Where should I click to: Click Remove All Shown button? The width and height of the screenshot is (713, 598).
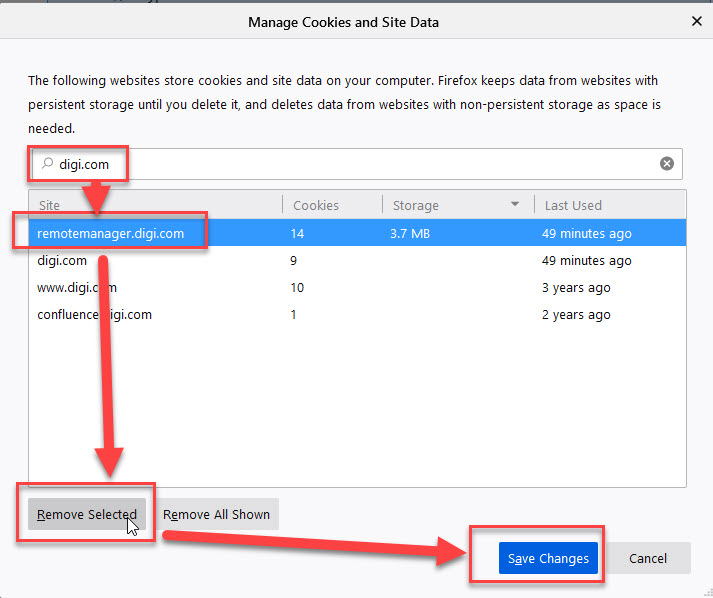tap(216, 514)
